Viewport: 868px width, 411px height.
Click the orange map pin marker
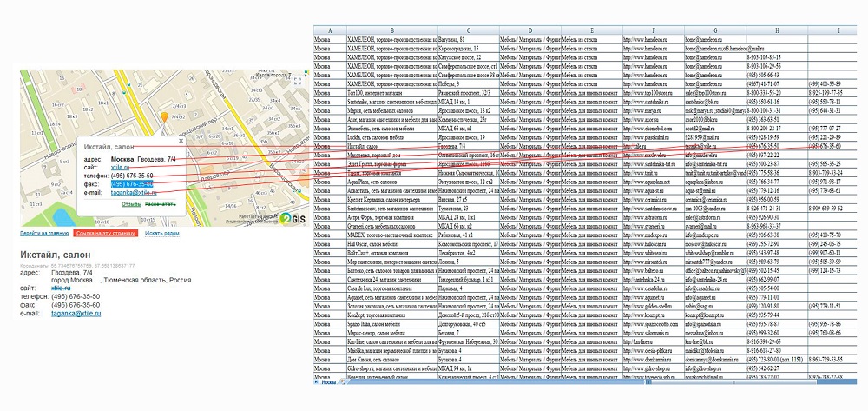(164, 116)
